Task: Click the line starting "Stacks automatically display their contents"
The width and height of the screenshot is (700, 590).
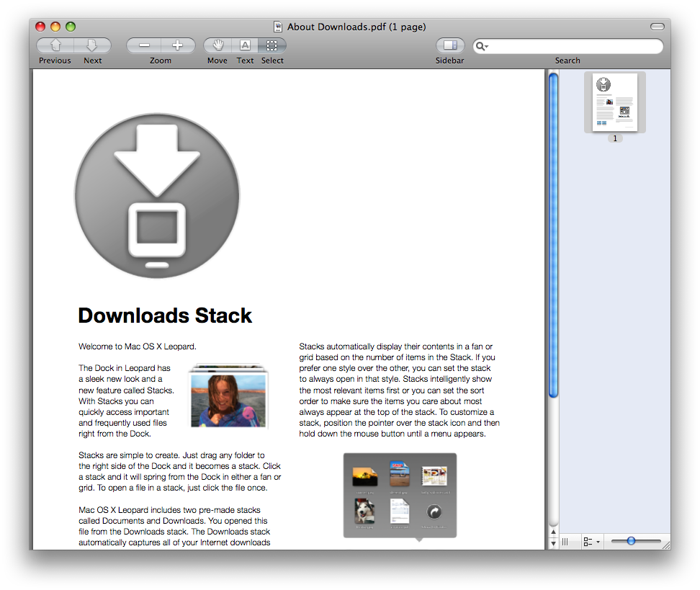Action: click(395, 347)
